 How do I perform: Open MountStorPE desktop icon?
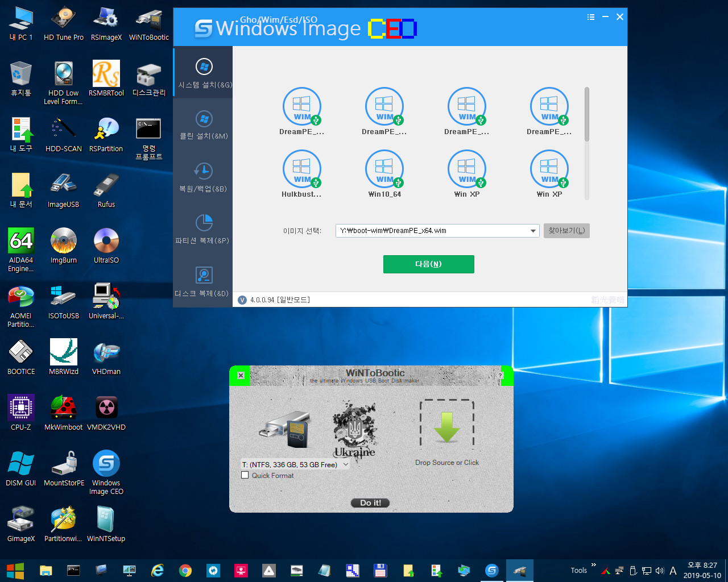pyautogui.click(x=64, y=469)
